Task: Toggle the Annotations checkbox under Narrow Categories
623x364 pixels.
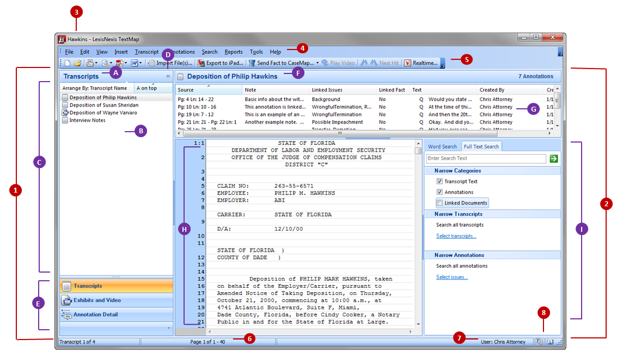Action: pyautogui.click(x=439, y=192)
